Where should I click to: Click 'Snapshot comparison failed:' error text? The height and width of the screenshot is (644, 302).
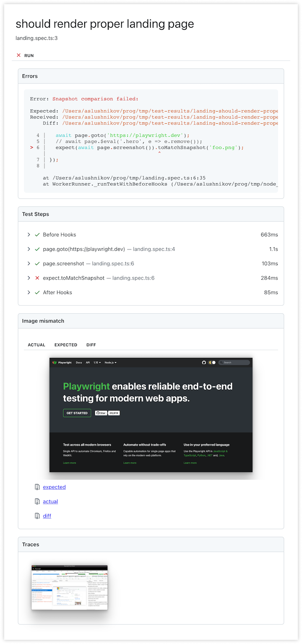pos(95,99)
